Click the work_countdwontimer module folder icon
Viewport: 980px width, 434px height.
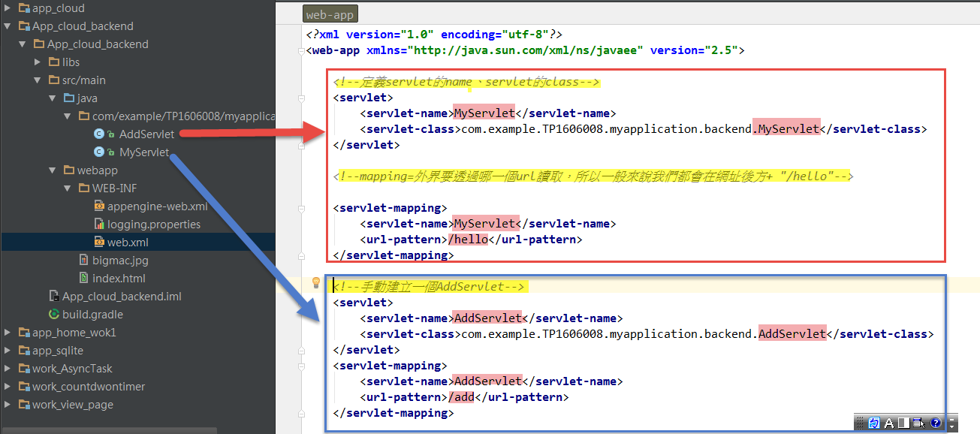click(24, 387)
